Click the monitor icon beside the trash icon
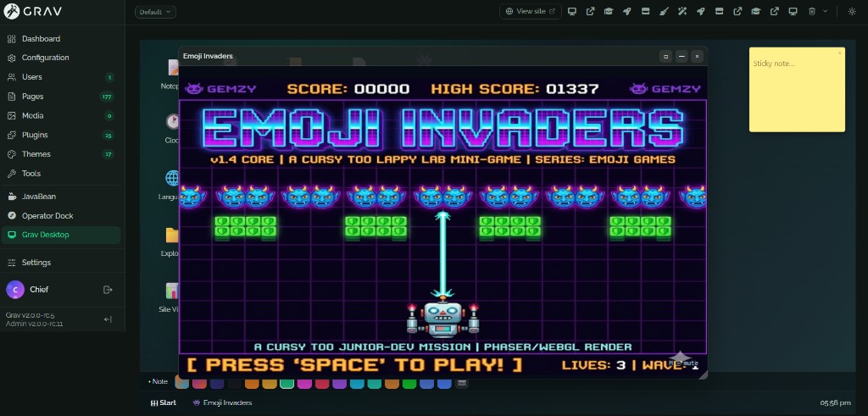The width and height of the screenshot is (868, 416). pyautogui.click(x=793, y=11)
